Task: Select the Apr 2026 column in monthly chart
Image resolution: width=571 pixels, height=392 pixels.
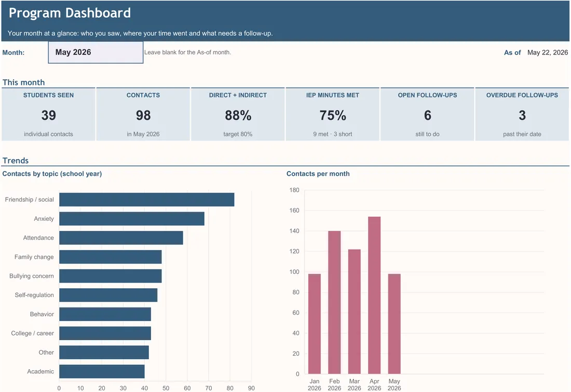Action: point(374,295)
